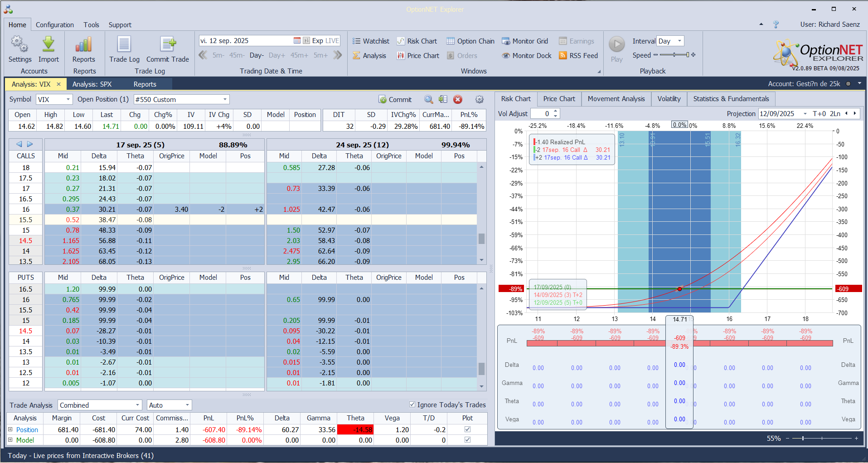The width and height of the screenshot is (868, 463).
Task: Open the Reports bar chart icon
Action: (x=84, y=44)
